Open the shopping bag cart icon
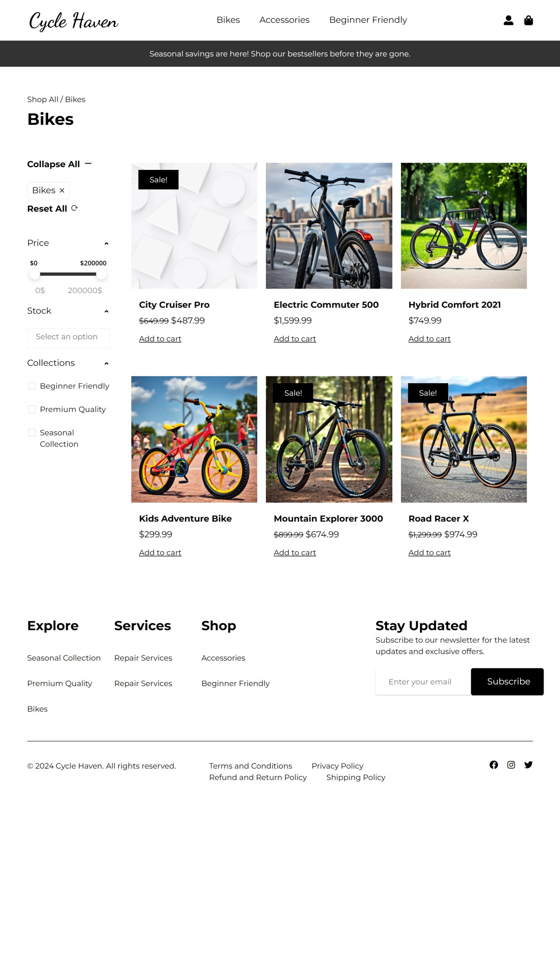Viewport: 560px width, 977px height. coord(528,20)
